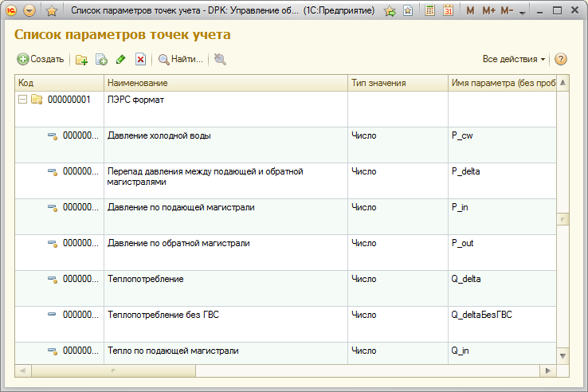
Task: Click vertical scrollbar up arrow
Action: 563,83
